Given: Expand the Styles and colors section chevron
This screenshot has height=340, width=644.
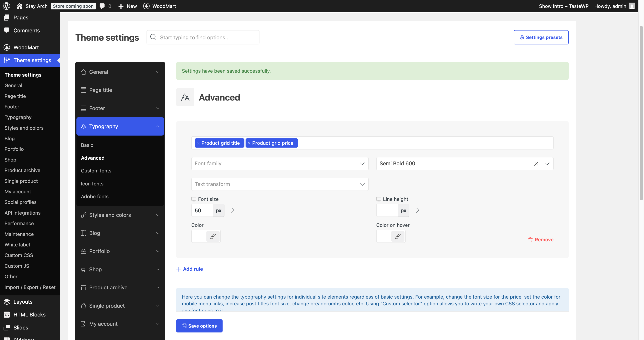Looking at the screenshot, I should (158, 215).
